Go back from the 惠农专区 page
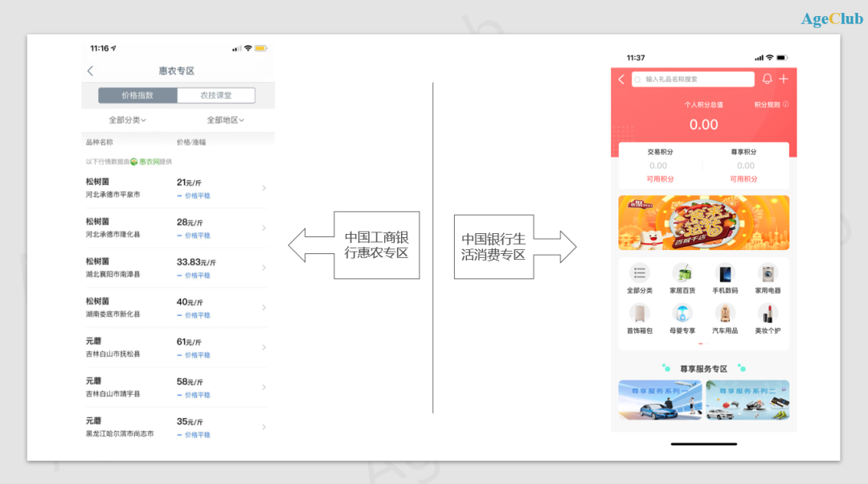 tap(90, 72)
